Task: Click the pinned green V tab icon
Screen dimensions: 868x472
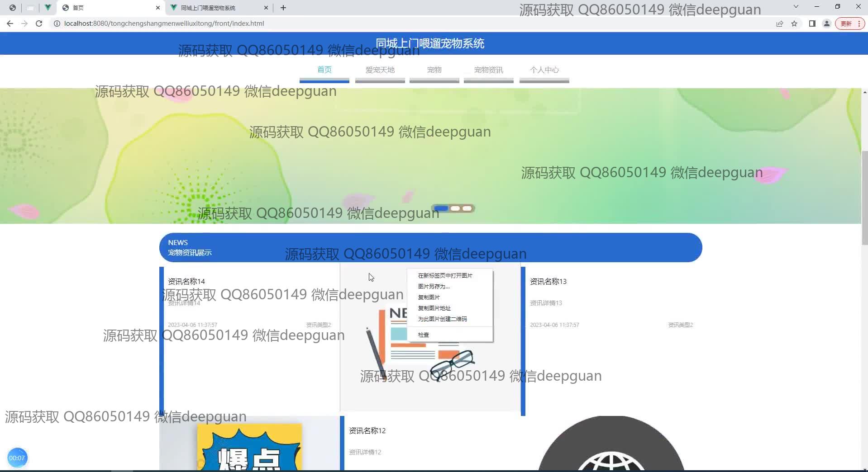Action: point(48,8)
